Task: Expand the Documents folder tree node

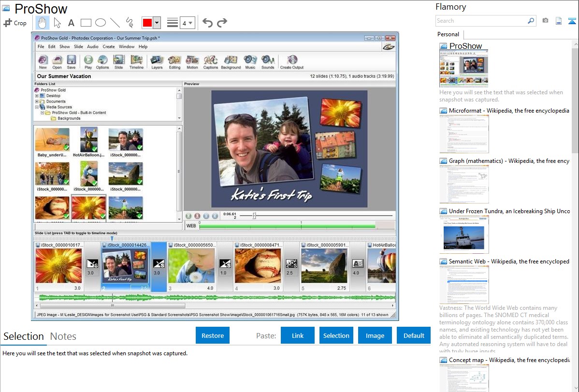Action: 37,101
